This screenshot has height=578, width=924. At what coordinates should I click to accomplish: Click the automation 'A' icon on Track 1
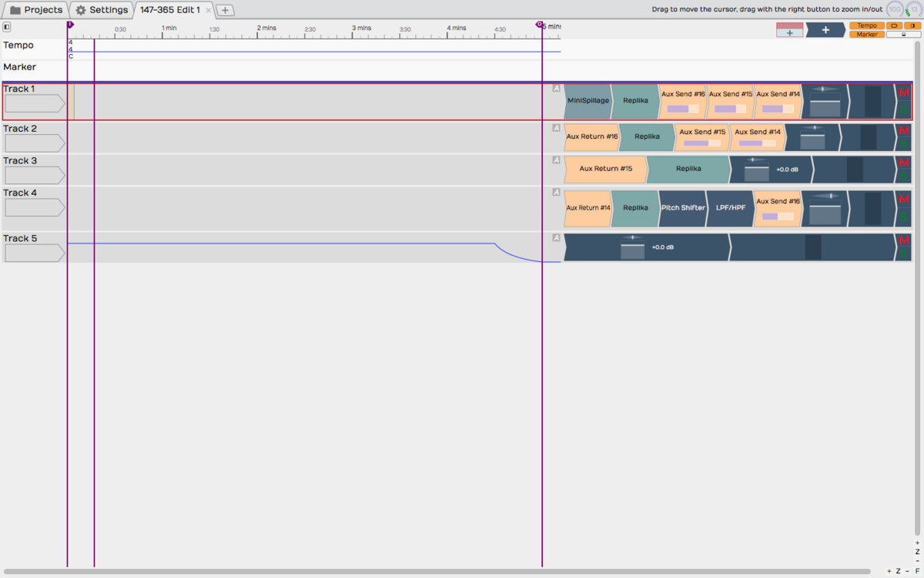557,89
